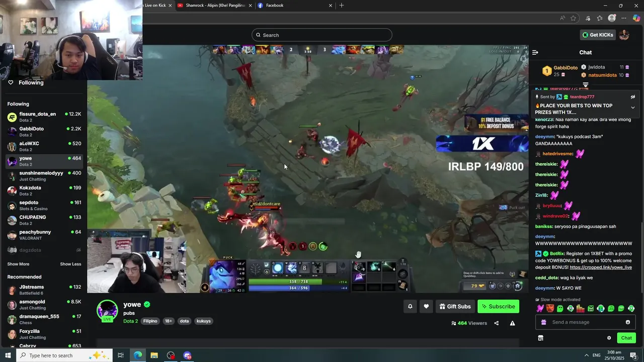Open File Explorer from the taskbar

coord(154,355)
